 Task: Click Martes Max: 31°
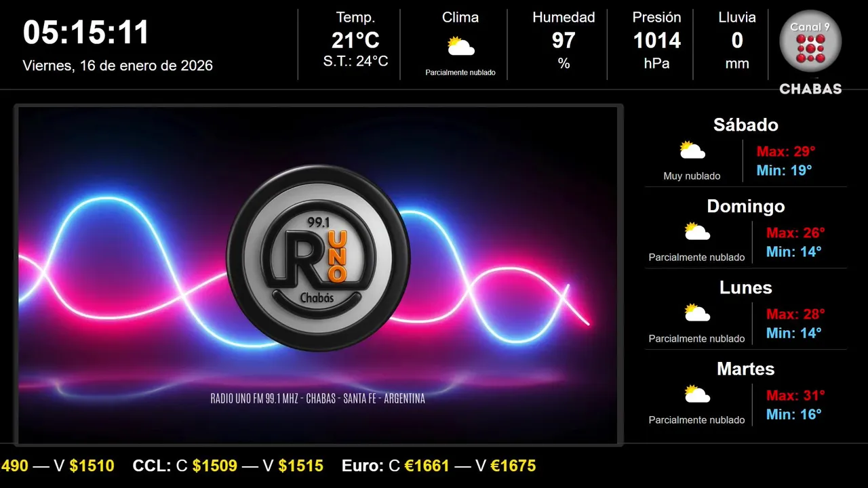point(795,396)
